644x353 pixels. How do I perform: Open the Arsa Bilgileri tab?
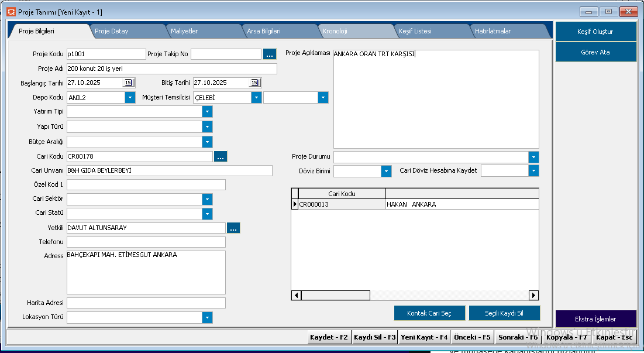[264, 31]
